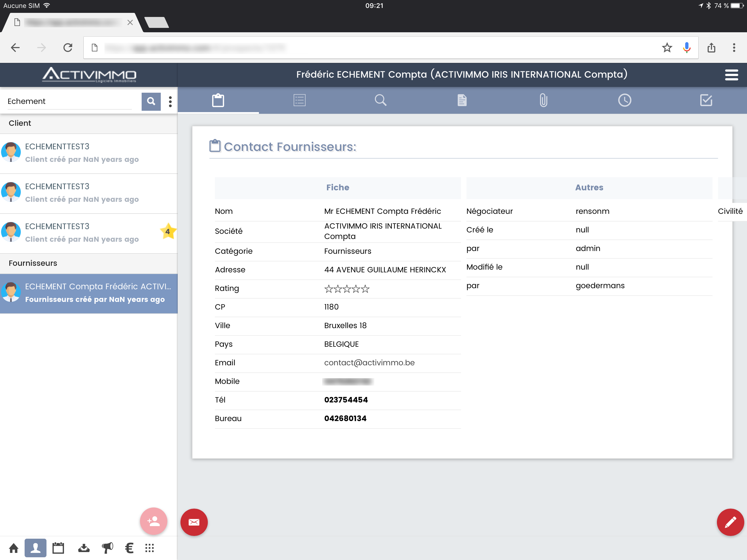
Task: Open the paperclip attachments tab
Action: [x=543, y=100]
